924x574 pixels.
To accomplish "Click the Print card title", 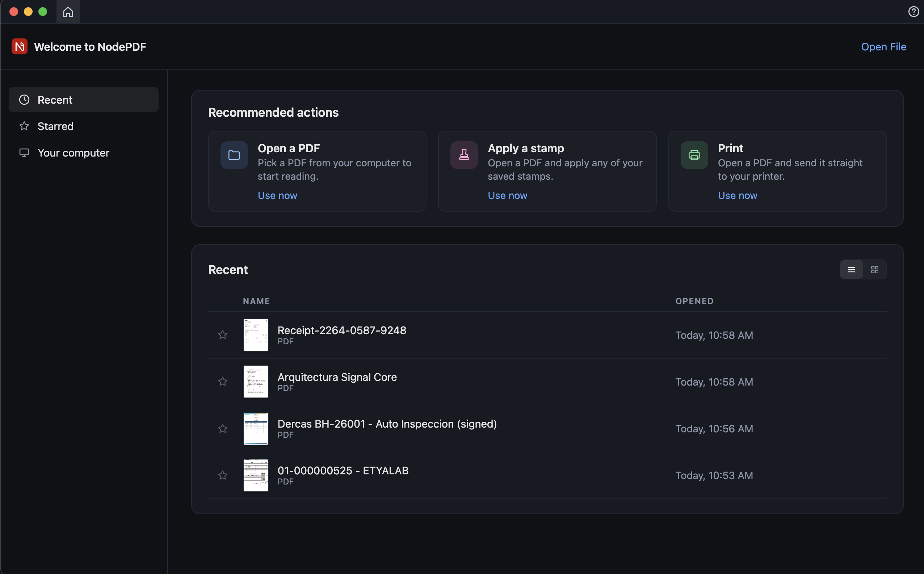I will (731, 148).
